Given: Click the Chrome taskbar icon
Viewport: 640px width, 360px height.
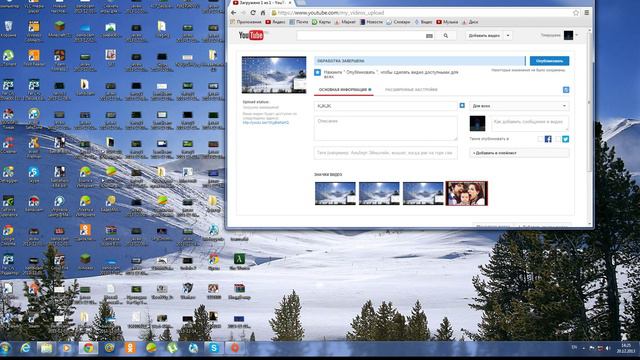Looking at the screenshot, I should click(88, 348).
